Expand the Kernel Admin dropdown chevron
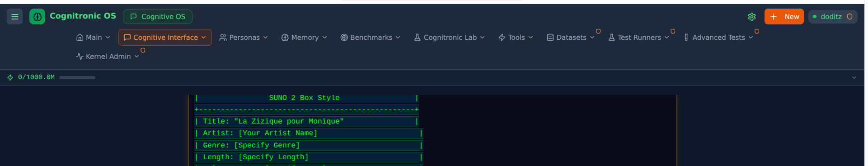Viewport: 868px width, 166px height. [136, 57]
